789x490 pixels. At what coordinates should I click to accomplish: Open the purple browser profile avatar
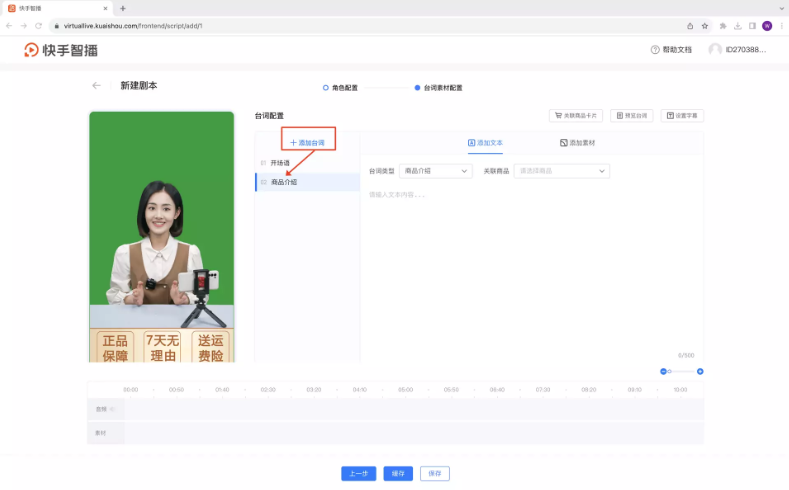767,26
